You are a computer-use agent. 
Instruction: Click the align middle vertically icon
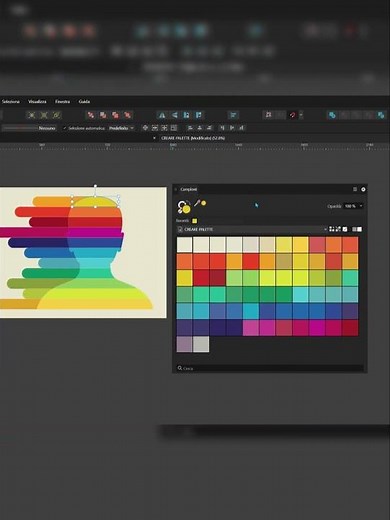click(232, 128)
